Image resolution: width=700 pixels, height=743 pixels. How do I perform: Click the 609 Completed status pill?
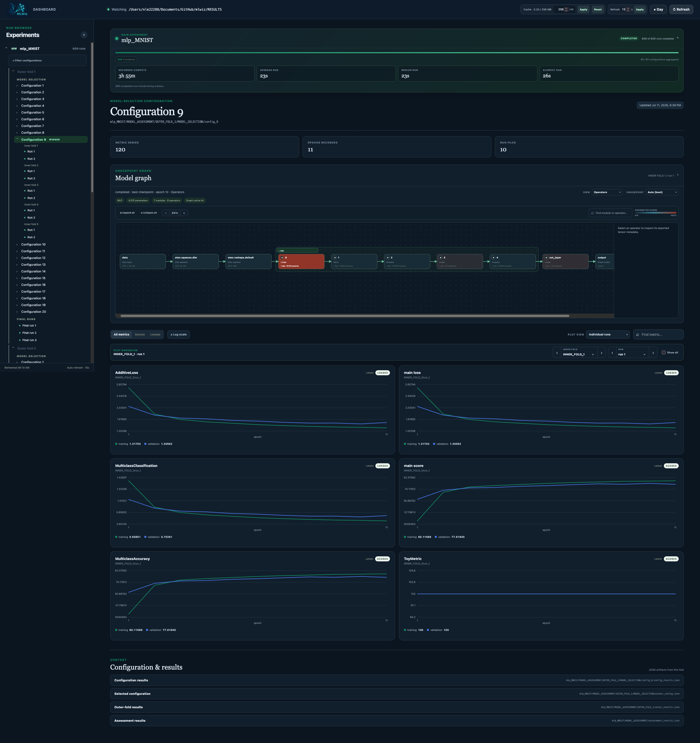tap(126, 59)
